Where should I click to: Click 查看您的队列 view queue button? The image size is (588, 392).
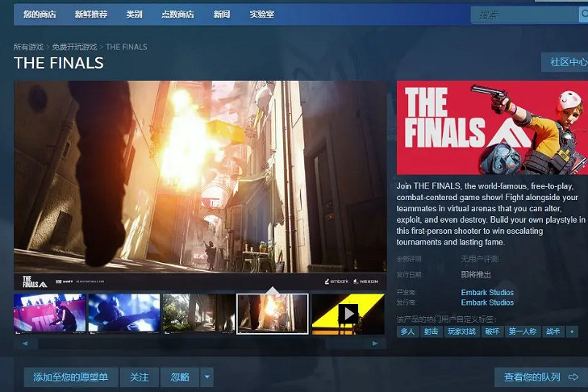click(x=540, y=377)
